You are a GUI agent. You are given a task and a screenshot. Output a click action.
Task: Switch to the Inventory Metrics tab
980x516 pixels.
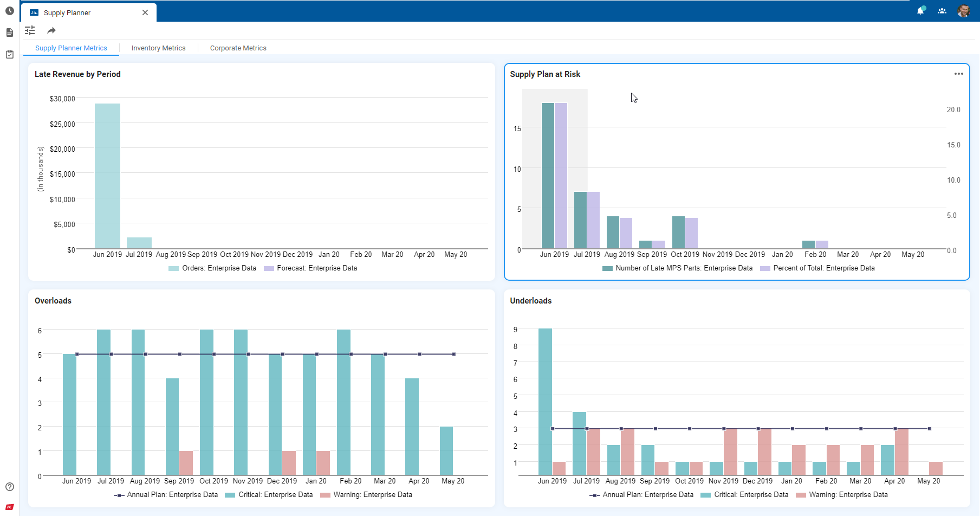(x=158, y=48)
